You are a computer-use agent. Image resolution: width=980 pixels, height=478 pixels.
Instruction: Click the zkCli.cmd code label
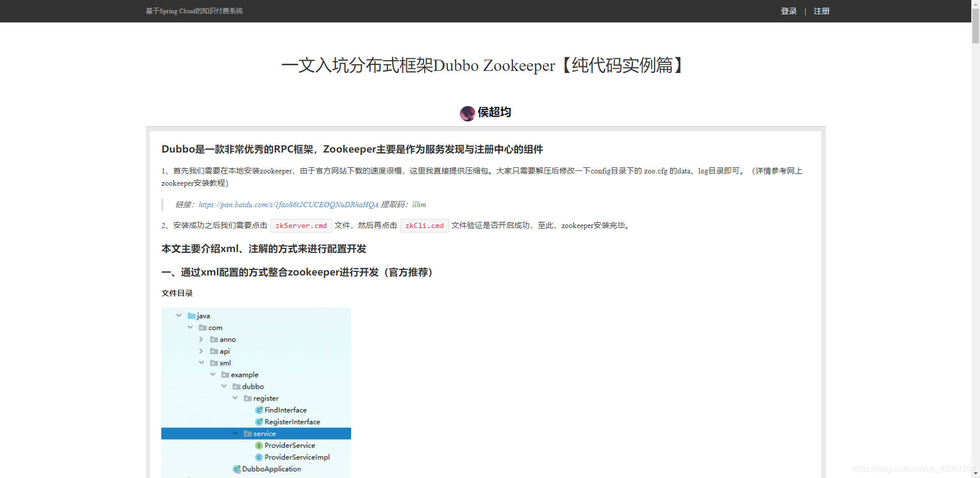425,225
